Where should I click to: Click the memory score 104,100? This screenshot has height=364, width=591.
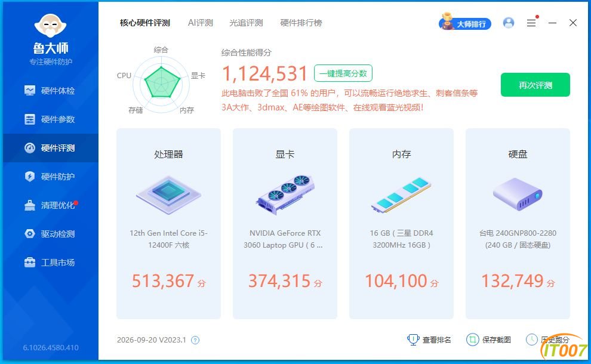[x=396, y=280]
